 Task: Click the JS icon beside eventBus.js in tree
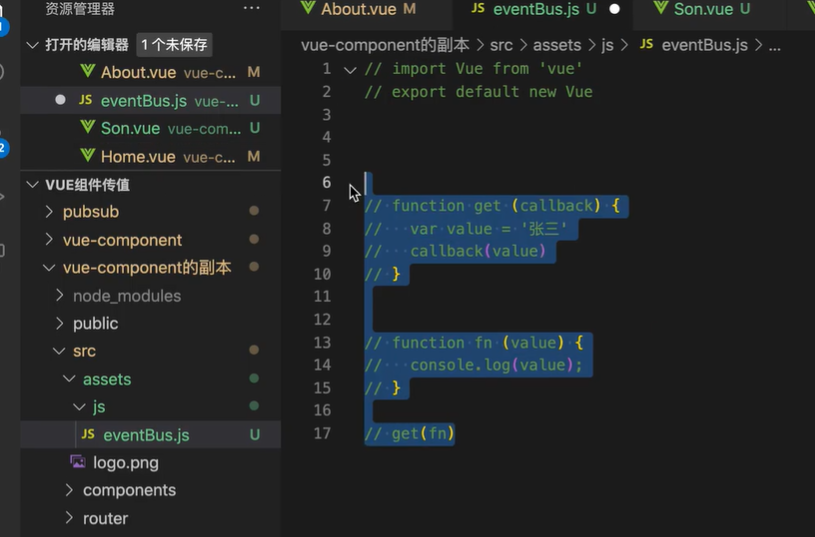[88, 434]
